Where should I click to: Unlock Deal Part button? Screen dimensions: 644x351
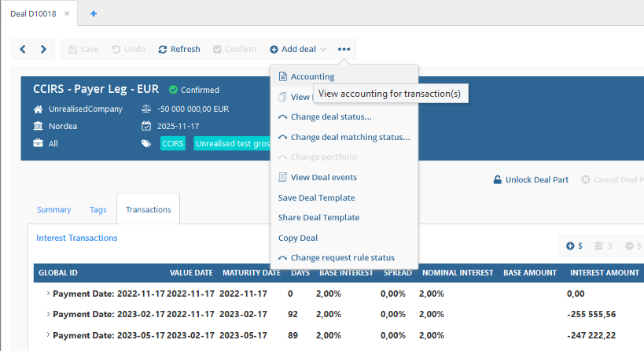[x=532, y=179]
